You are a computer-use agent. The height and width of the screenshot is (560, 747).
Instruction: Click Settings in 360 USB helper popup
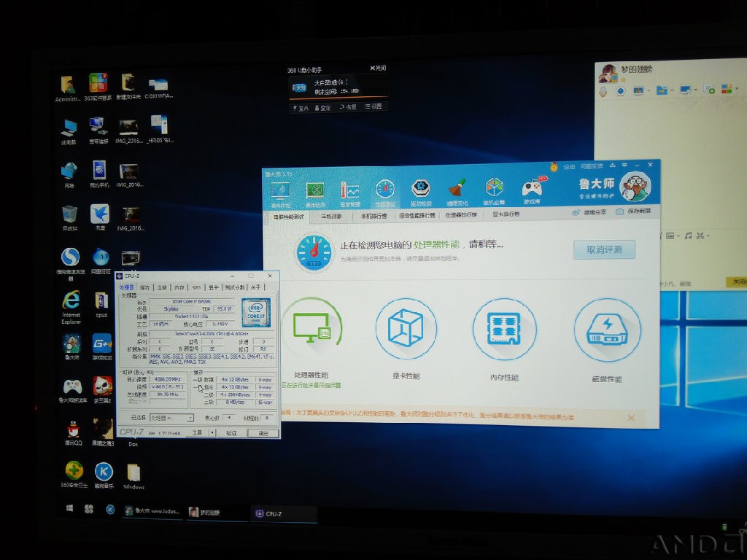click(x=373, y=106)
